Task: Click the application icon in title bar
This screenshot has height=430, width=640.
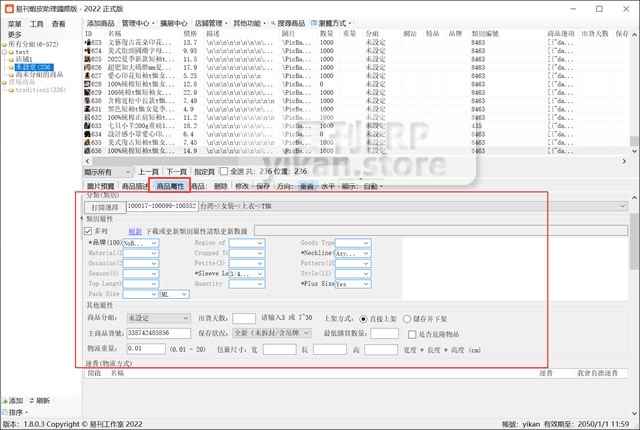Action: [x=7, y=7]
